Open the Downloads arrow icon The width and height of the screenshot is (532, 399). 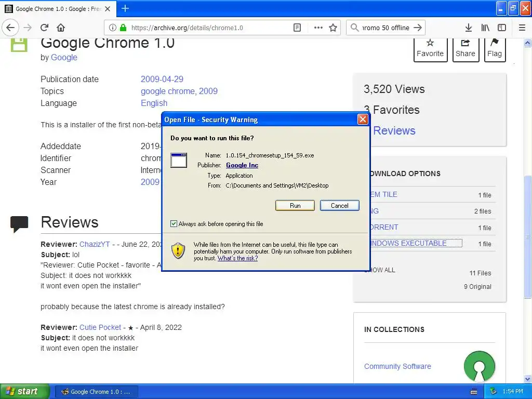(x=469, y=28)
